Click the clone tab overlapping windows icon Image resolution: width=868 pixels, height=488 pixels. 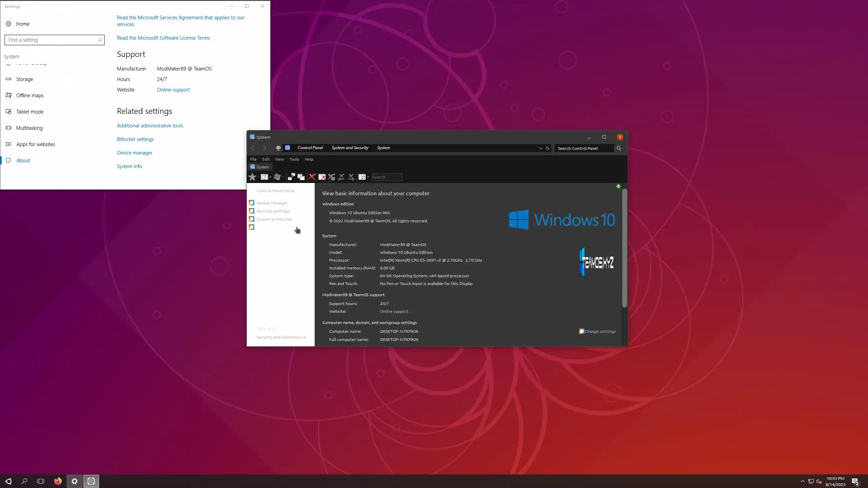(x=301, y=177)
